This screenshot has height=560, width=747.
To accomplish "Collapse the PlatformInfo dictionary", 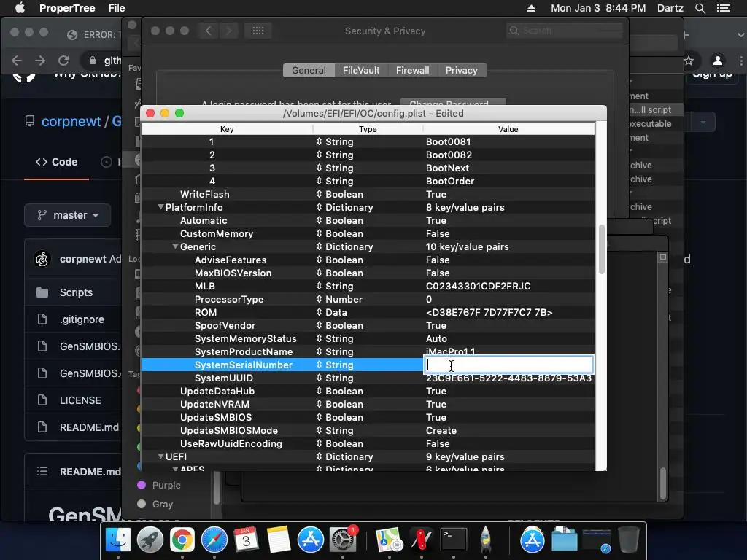I will tap(160, 207).
